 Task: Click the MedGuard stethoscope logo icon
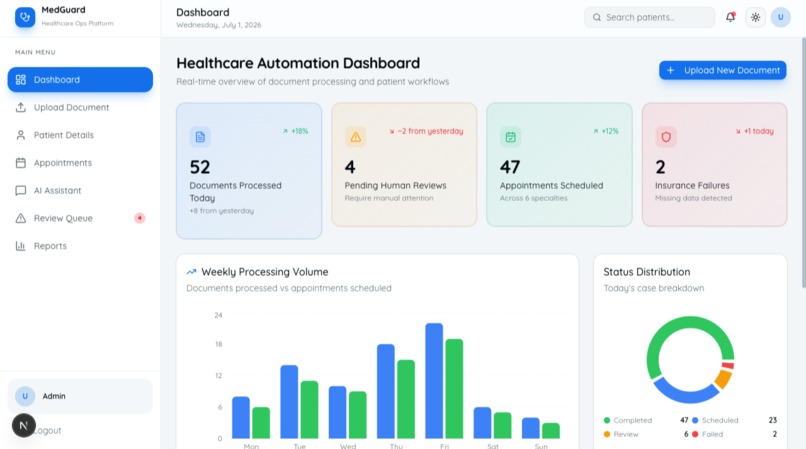coord(25,17)
